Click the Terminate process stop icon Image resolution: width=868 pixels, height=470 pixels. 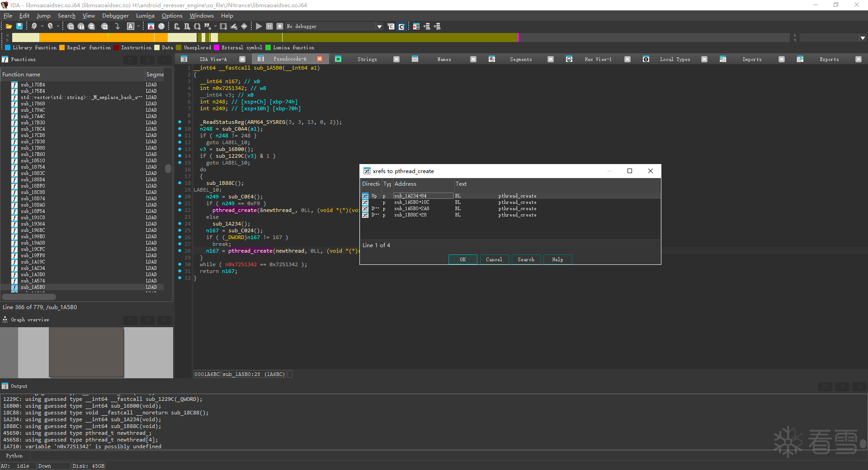click(x=280, y=26)
